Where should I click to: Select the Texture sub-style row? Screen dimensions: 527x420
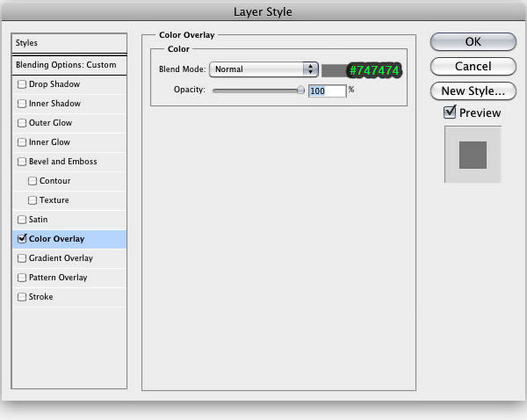click(69, 200)
